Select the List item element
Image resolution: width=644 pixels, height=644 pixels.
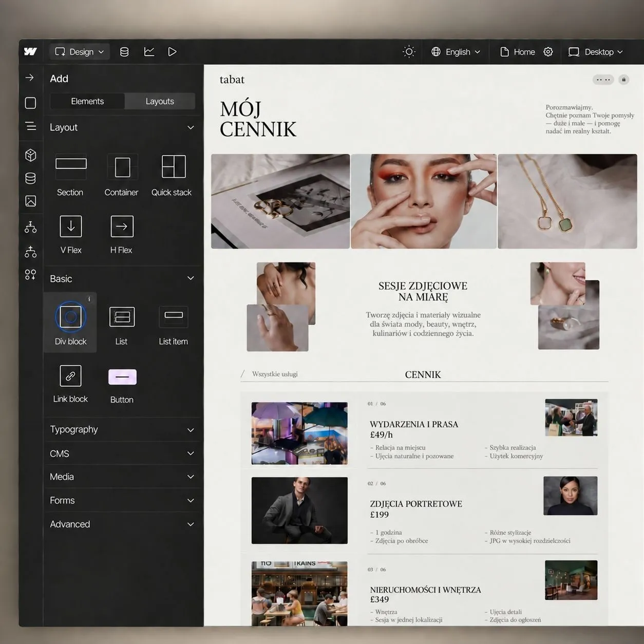[x=173, y=326]
